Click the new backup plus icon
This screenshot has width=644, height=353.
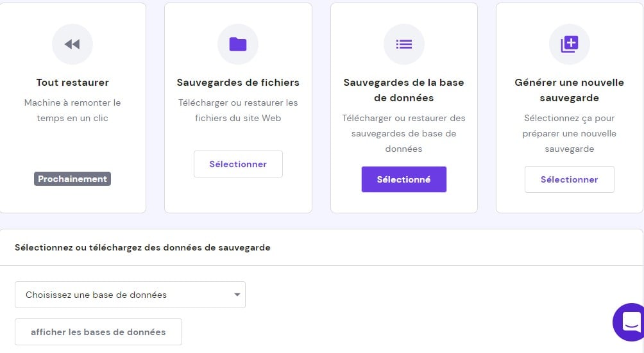point(570,44)
